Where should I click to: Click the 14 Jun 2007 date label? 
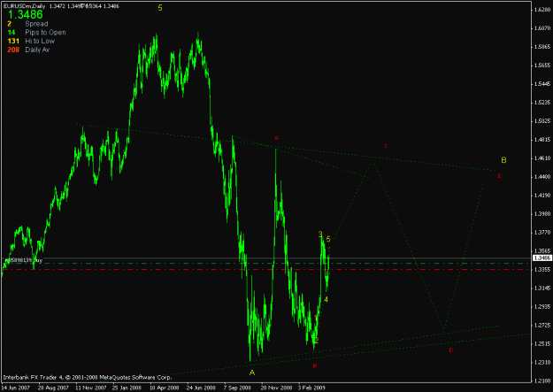click(x=16, y=388)
